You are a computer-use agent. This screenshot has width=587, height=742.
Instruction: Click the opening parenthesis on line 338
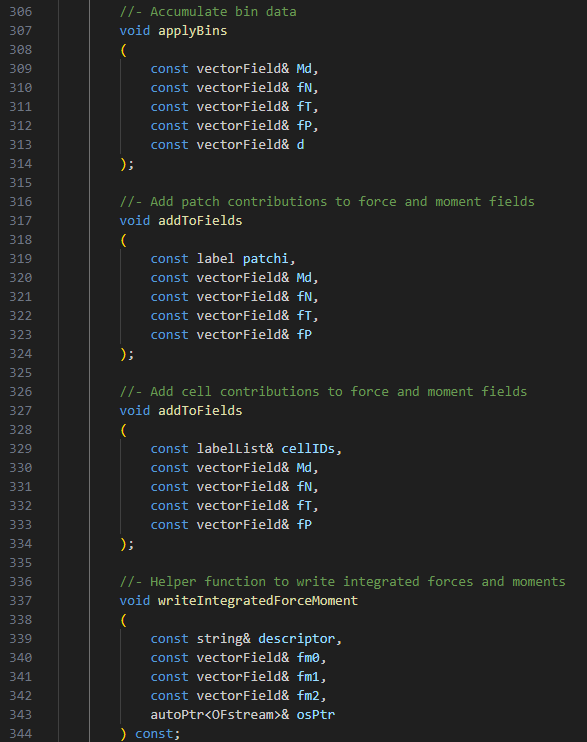coord(124,620)
